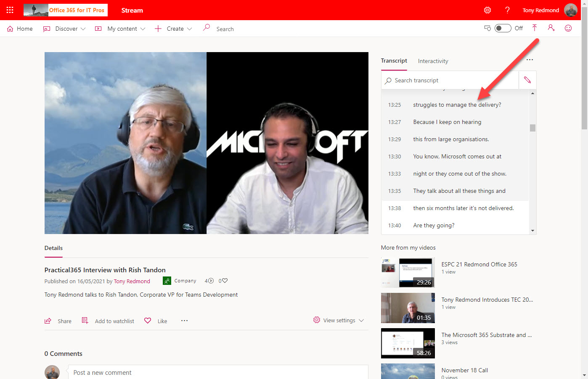The image size is (588, 379).
Task: Open Tony Redmond publisher link
Action: [132, 281]
